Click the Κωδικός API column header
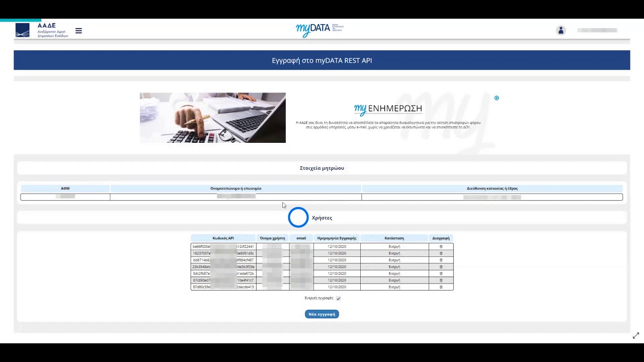The image size is (644, 362). tap(223, 238)
